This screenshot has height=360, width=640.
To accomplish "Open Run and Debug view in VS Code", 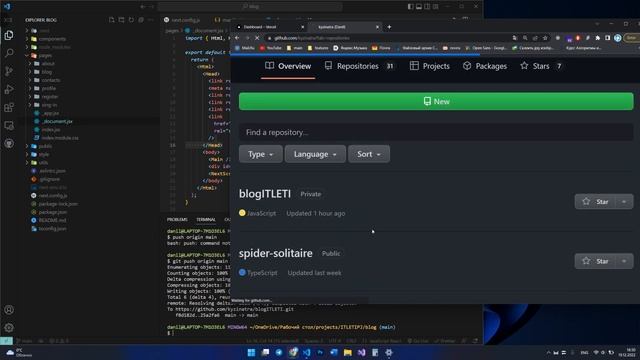I will (x=9, y=89).
